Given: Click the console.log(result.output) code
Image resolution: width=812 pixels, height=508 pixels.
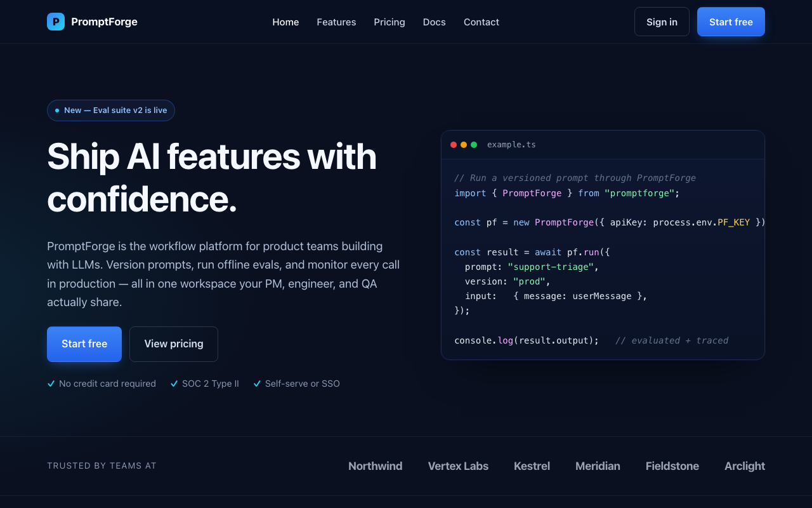Looking at the screenshot, I should point(527,340).
